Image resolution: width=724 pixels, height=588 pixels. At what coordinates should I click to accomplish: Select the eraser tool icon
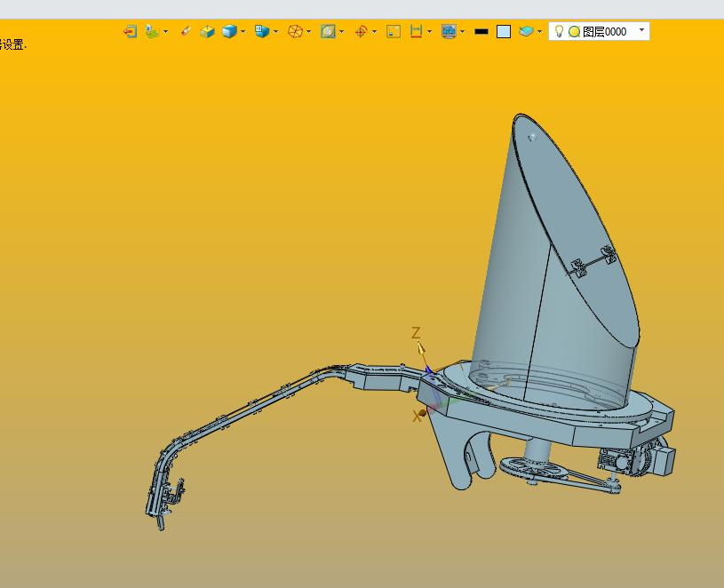point(186,31)
